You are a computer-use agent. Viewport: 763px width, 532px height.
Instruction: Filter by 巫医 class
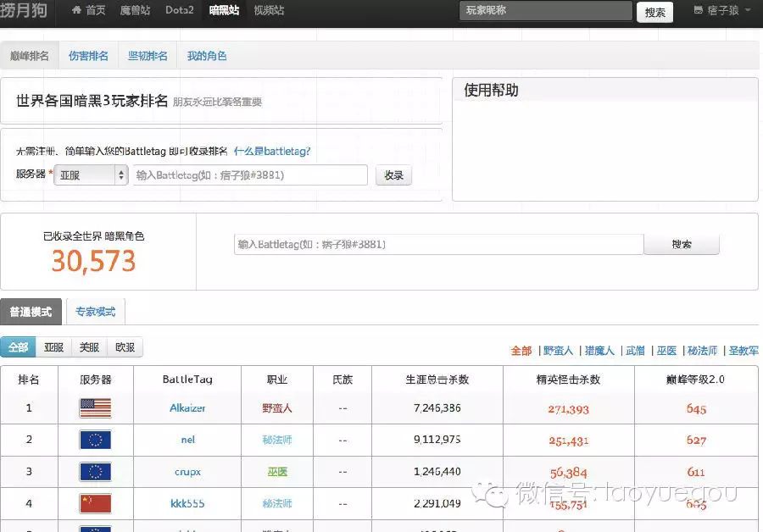pos(666,350)
